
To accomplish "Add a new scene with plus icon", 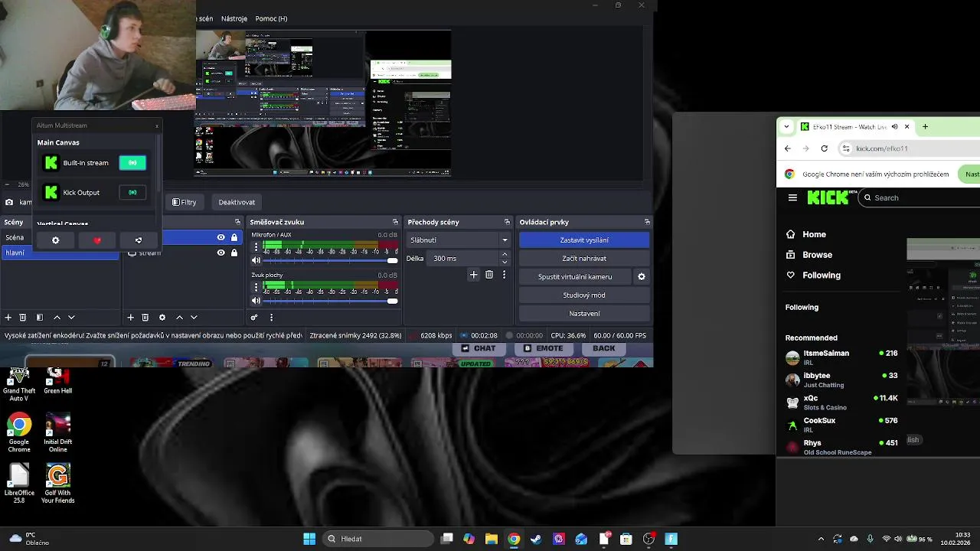I will (x=8, y=318).
